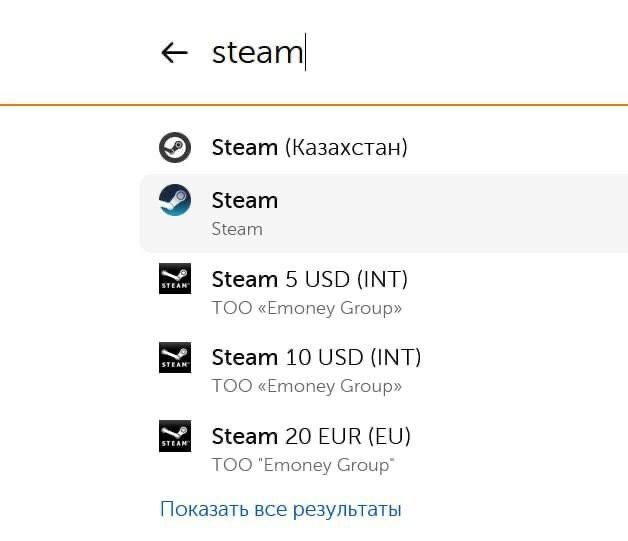
Task: Click Emoney Group subtitle under Steam 10 USD
Action: [x=307, y=386]
